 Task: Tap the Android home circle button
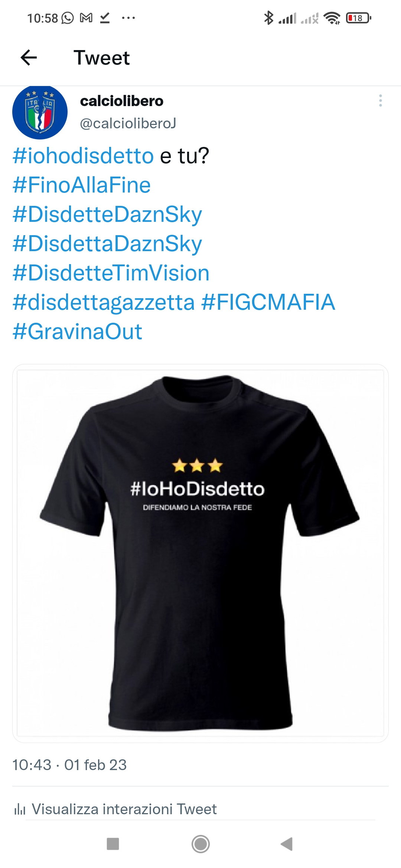tap(200, 844)
